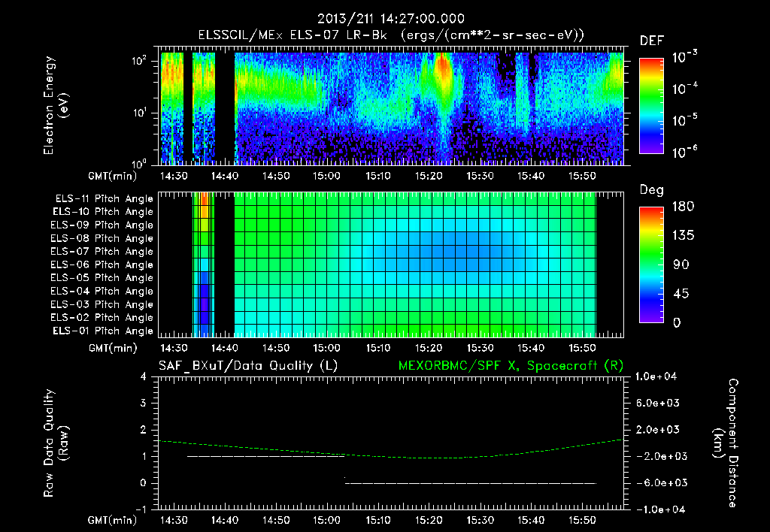The width and height of the screenshot is (770, 532).
Task: Select the ELS-01 Pitch Angle row label
Action: (x=102, y=331)
